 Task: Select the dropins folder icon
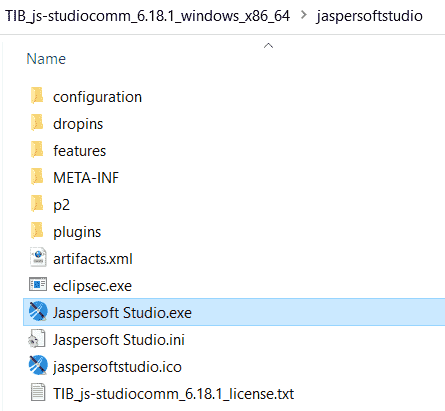click(37, 123)
